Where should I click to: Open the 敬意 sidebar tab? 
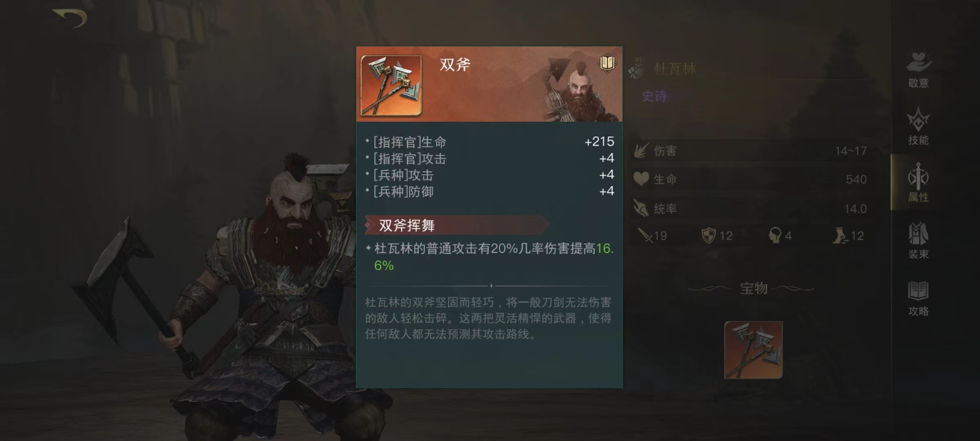tap(918, 69)
